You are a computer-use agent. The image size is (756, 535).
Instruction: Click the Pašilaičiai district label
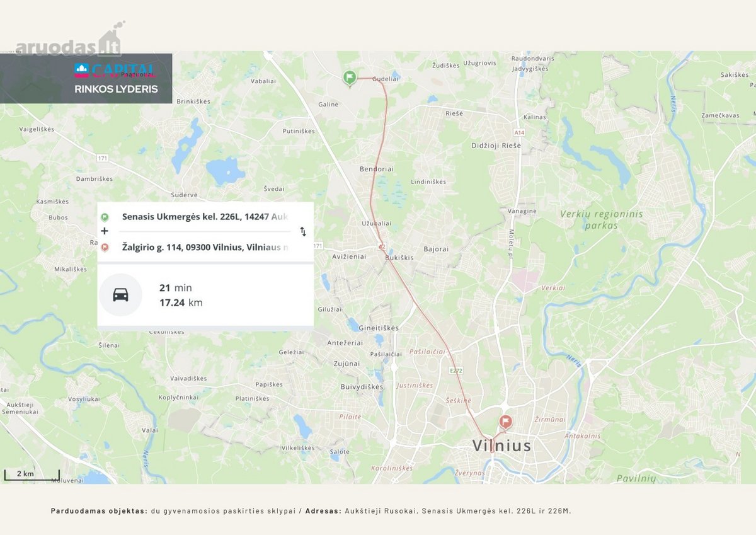[x=427, y=351]
